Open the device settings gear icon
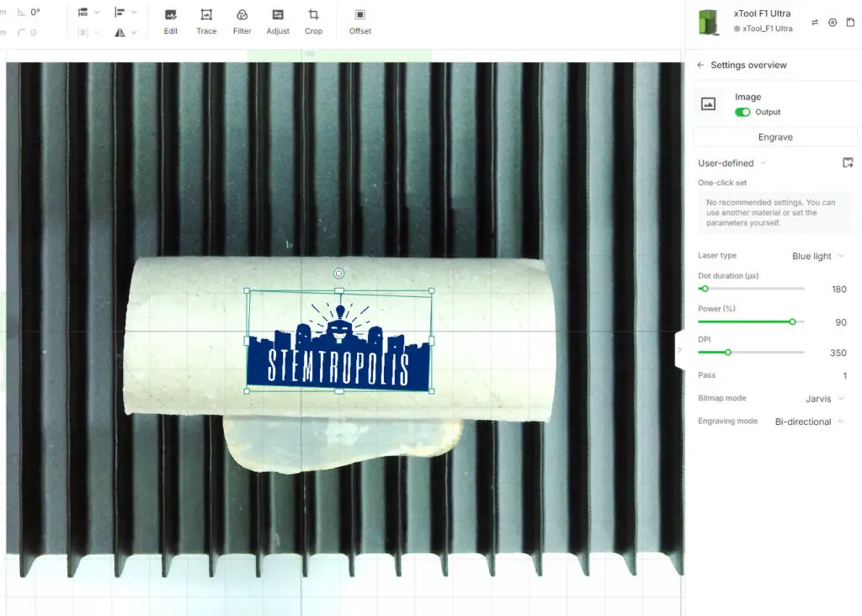 [833, 22]
